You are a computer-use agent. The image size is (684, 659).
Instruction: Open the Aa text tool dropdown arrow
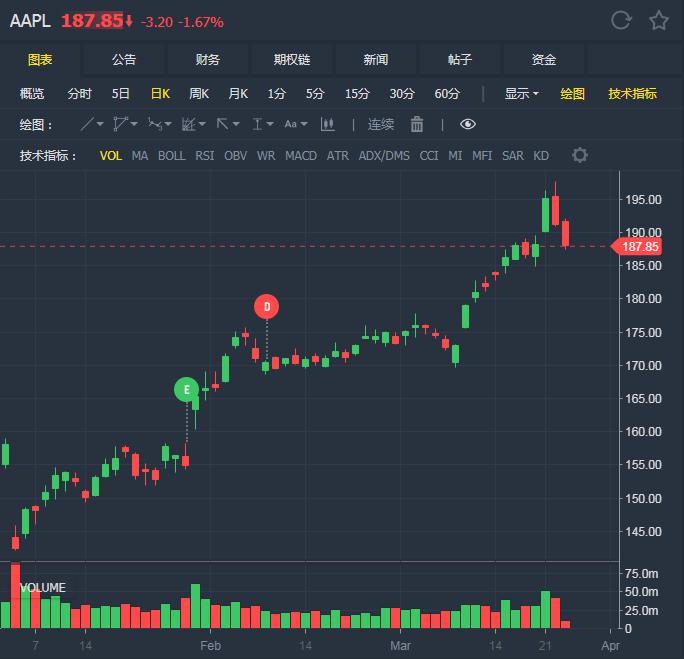[x=304, y=124]
